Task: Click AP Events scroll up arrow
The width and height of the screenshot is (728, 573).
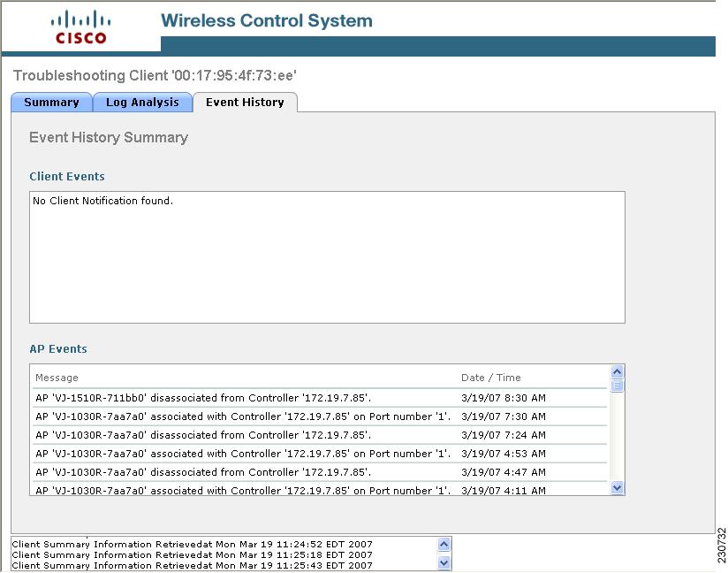Action: click(617, 371)
